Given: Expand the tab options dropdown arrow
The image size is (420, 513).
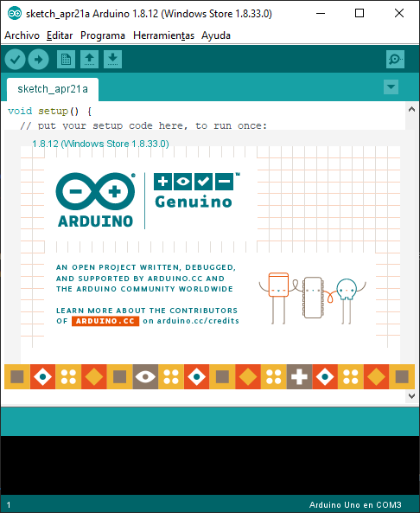Looking at the screenshot, I should pyautogui.click(x=391, y=87).
